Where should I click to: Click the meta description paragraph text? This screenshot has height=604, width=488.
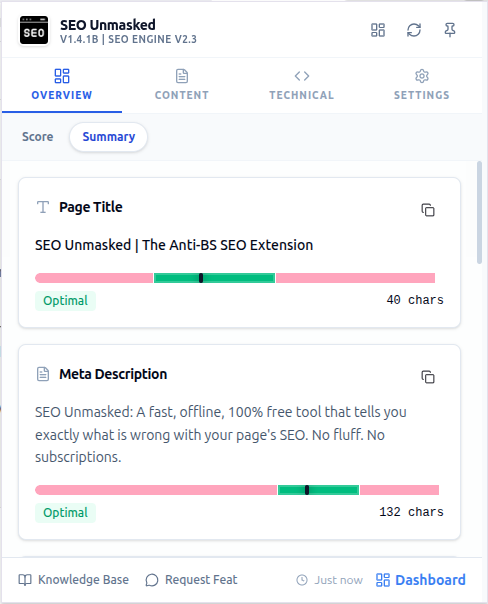pyautogui.click(x=221, y=435)
